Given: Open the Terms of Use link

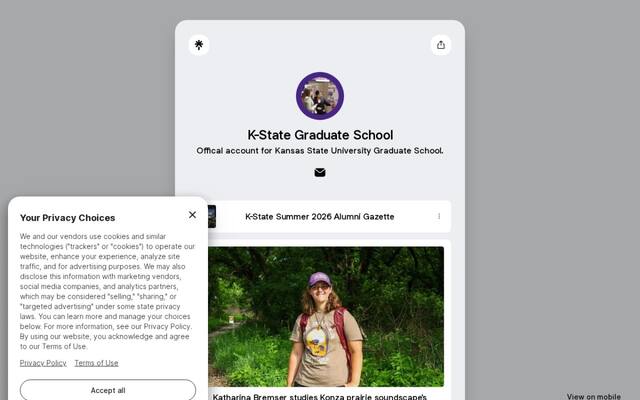Looking at the screenshot, I should pyautogui.click(x=96, y=363).
